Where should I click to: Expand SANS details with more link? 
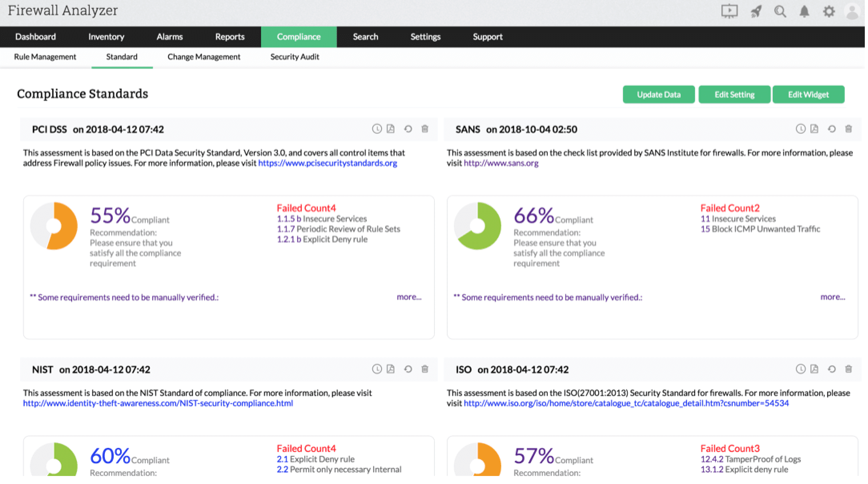(832, 297)
